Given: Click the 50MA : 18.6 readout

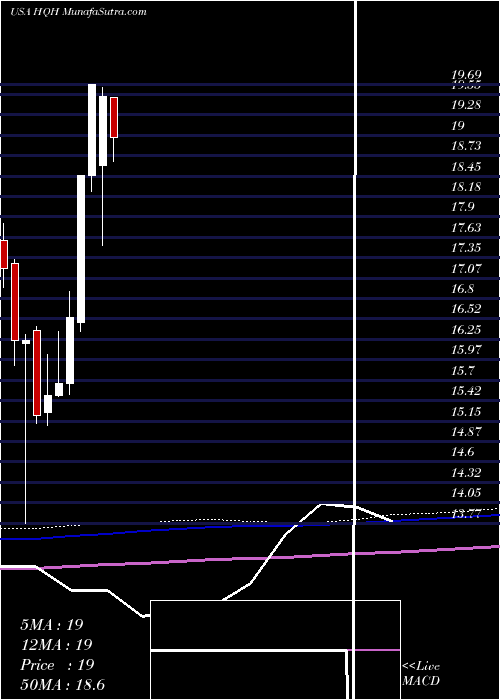Looking at the screenshot, I should [x=62, y=685].
